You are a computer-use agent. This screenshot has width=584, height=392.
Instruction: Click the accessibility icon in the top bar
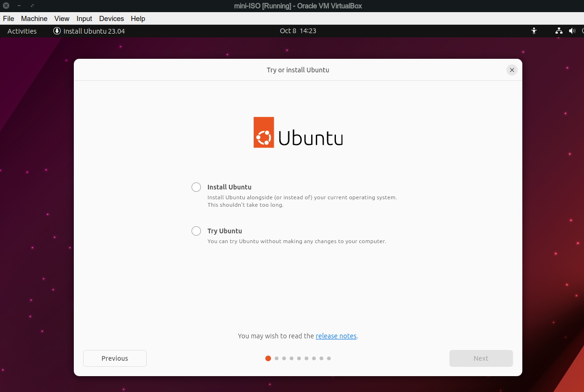[534, 31]
